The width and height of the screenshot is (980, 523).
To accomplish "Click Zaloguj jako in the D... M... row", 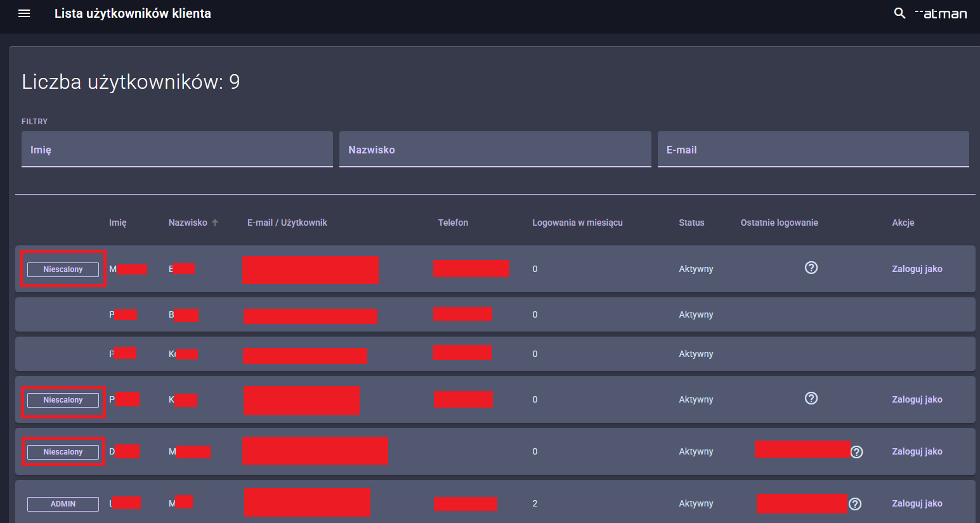I will point(917,451).
